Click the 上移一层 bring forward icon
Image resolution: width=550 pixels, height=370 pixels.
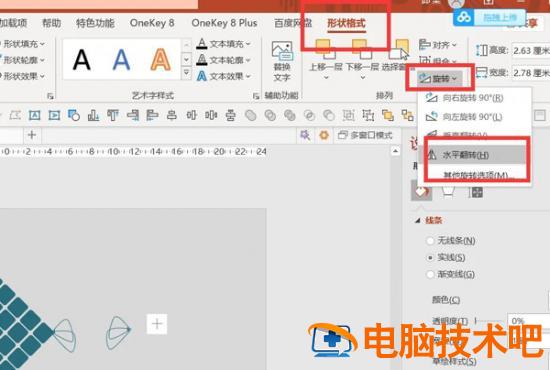click(x=326, y=49)
